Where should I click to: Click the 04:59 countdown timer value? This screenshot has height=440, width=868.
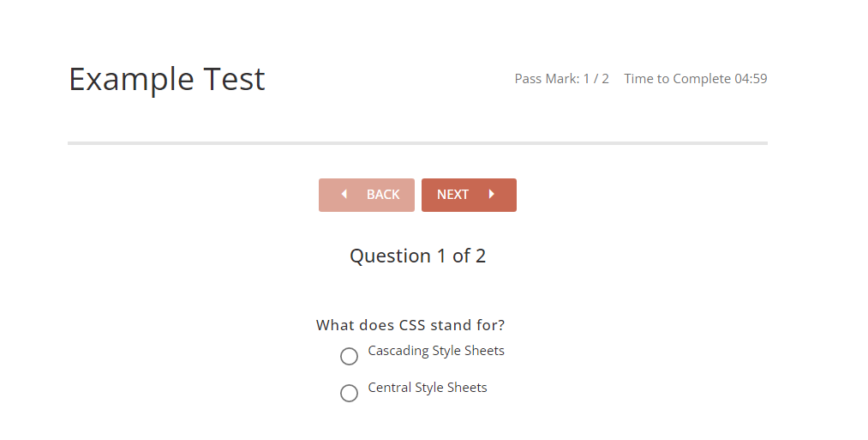[751, 79]
